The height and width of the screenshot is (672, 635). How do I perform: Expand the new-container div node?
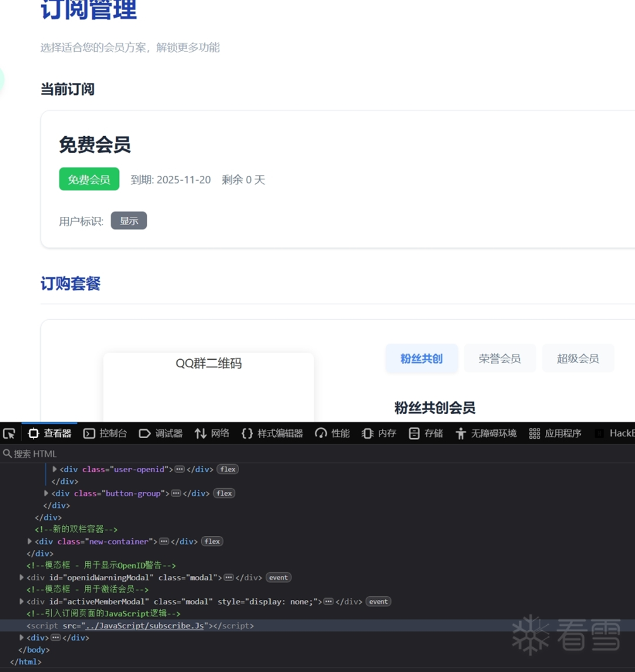coord(30,541)
